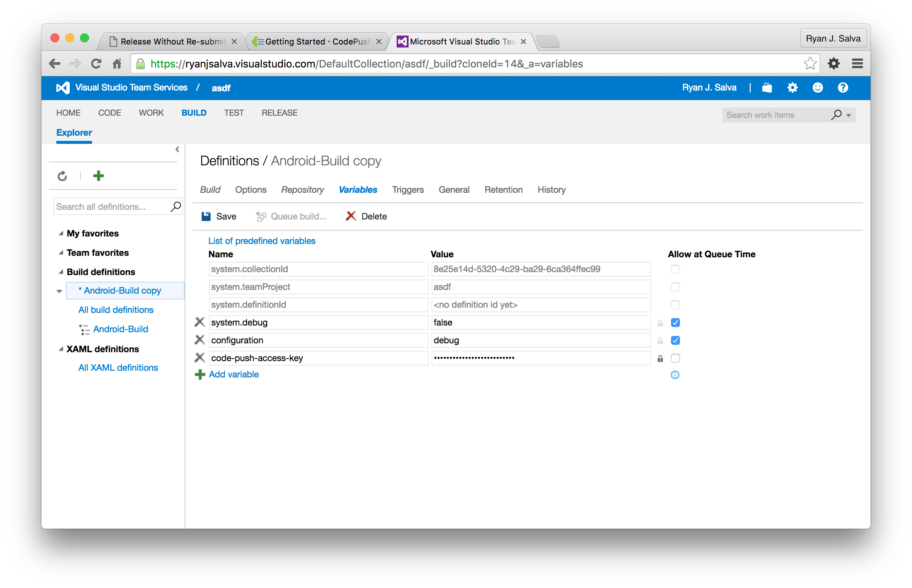Click the info icon under Allow at Queue Time

click(x=675, y=374)
